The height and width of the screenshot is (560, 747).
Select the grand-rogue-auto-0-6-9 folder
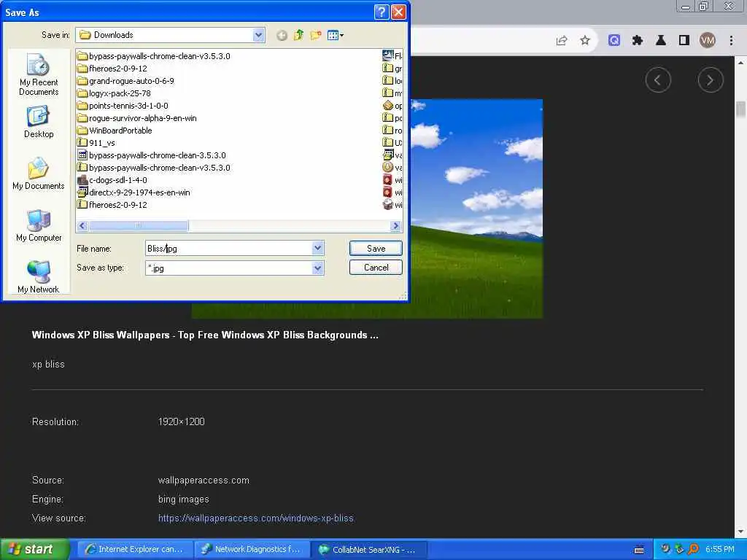pyautogui.click(x=125, y=81)
